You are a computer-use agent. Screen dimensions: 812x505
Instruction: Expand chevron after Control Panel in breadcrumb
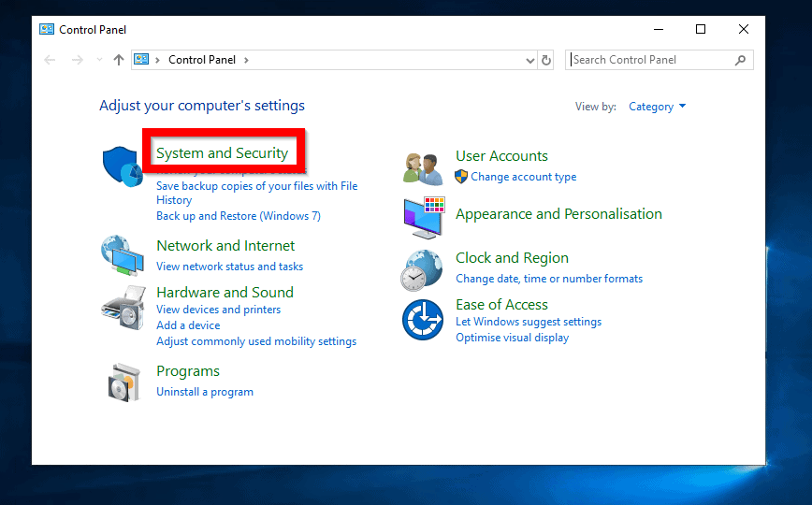click(x=246, y=60)
